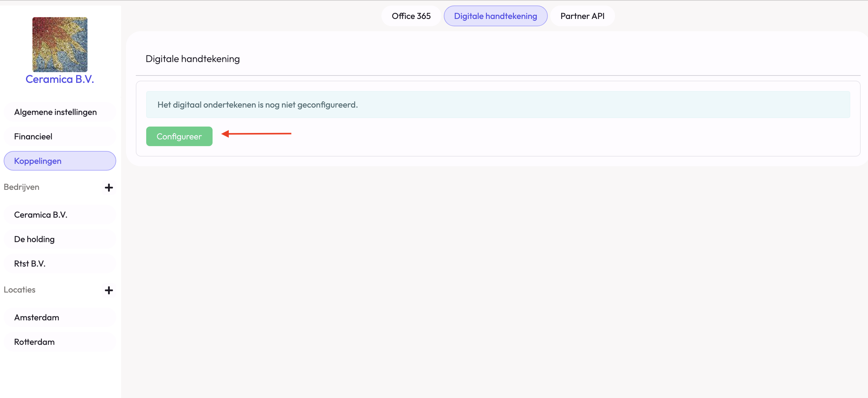Click the plus icon next to Bedrijven

109,188
